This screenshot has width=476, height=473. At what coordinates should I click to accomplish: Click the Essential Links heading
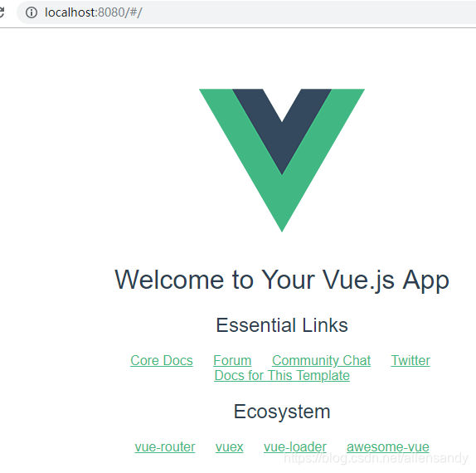pyautogui.click(x=282, y=325)
